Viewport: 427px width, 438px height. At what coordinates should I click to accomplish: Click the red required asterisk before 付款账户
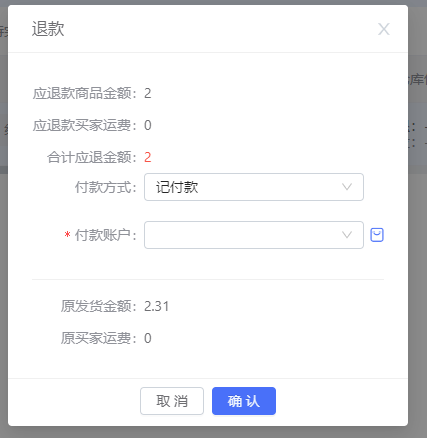(67, 235)
